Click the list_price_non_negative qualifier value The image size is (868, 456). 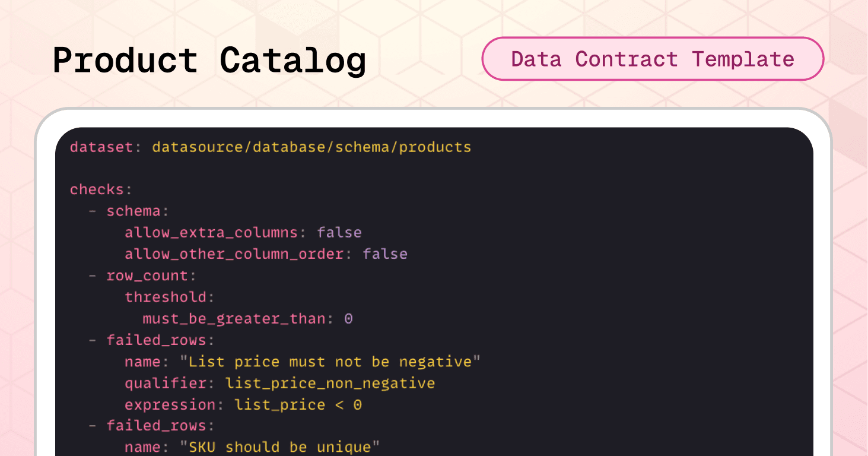(330, 384)
